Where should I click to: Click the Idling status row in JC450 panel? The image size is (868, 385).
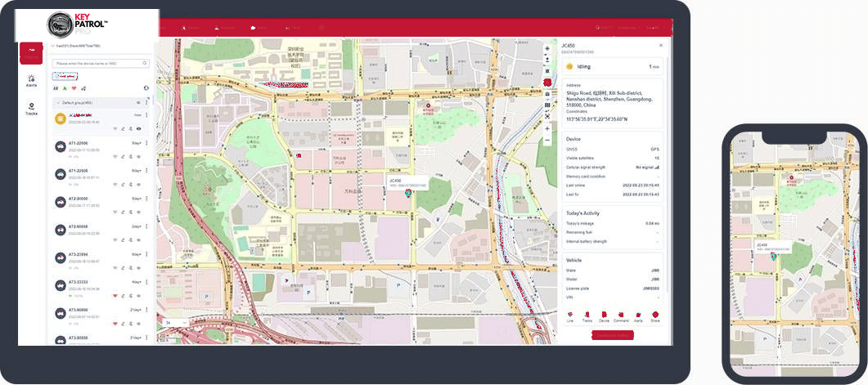pos(612,66)
